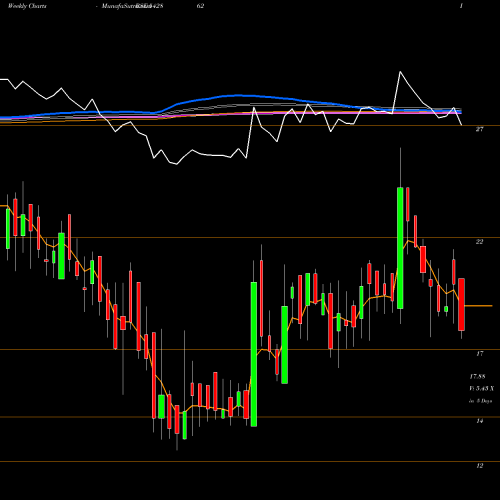The height and width of the screenshot is (500, 500).
Task: Click the 17.88 last price value
Action: 477,377
